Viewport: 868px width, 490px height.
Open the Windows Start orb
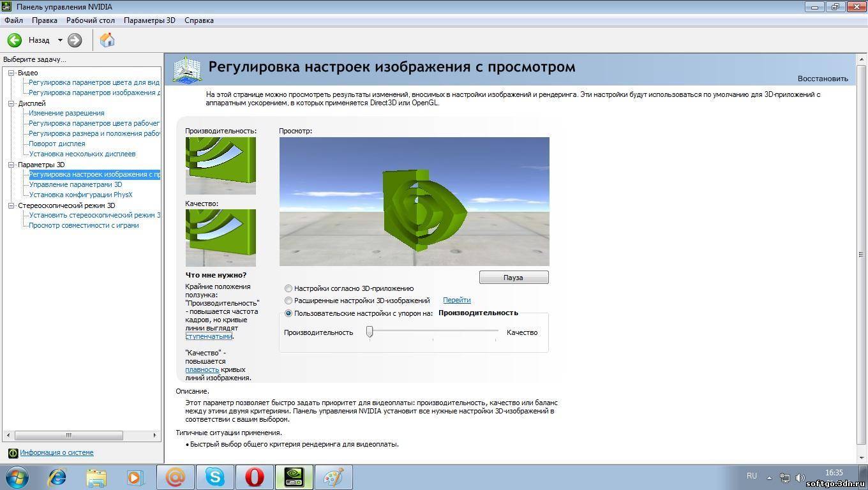17,477
